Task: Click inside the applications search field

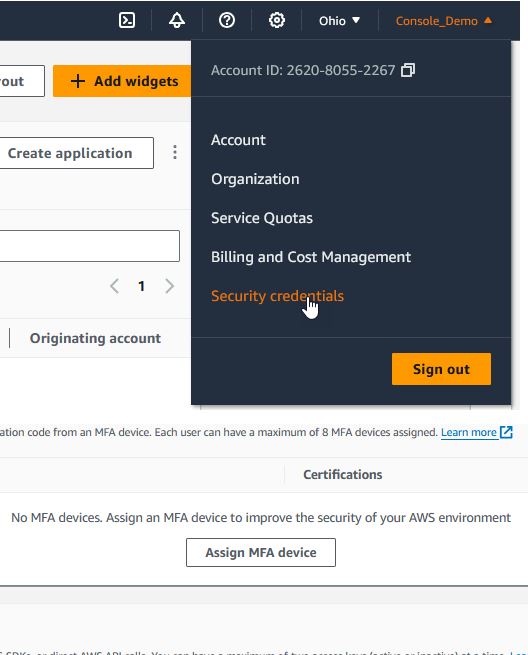Action: pyautogui.click(x=89, y=246)
